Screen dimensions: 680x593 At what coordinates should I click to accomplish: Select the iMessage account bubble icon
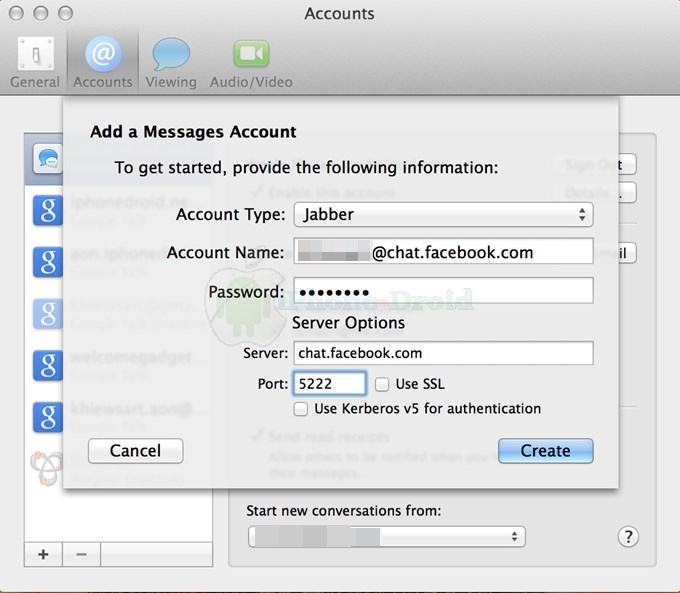[46, 158]
